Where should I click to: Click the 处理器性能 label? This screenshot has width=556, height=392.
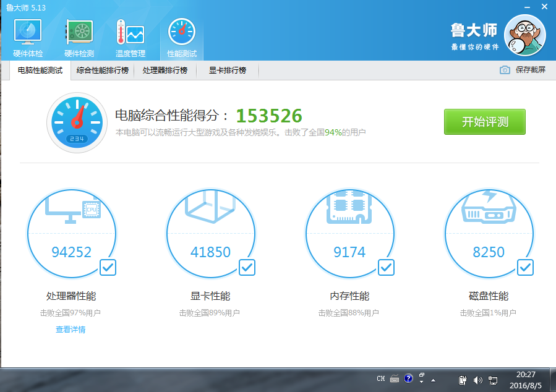[x=71, y=296]
